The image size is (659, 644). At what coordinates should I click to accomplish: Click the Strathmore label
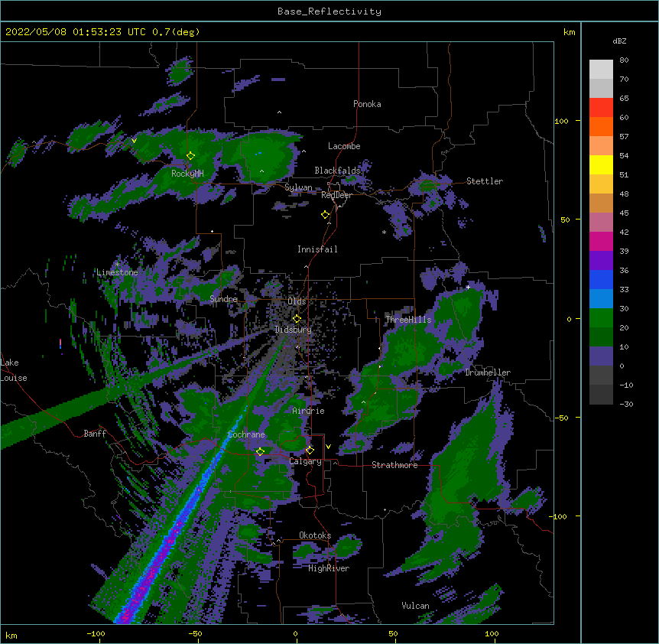pos(394,465)
